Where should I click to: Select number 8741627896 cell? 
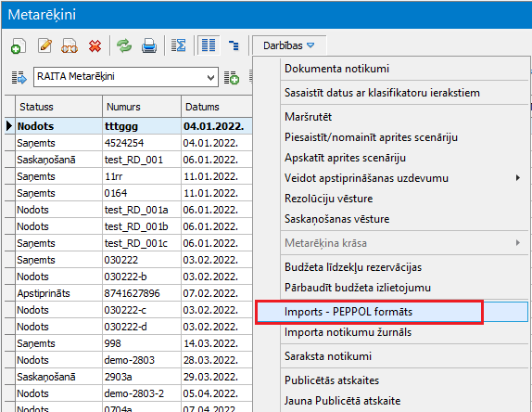(142, 293)
